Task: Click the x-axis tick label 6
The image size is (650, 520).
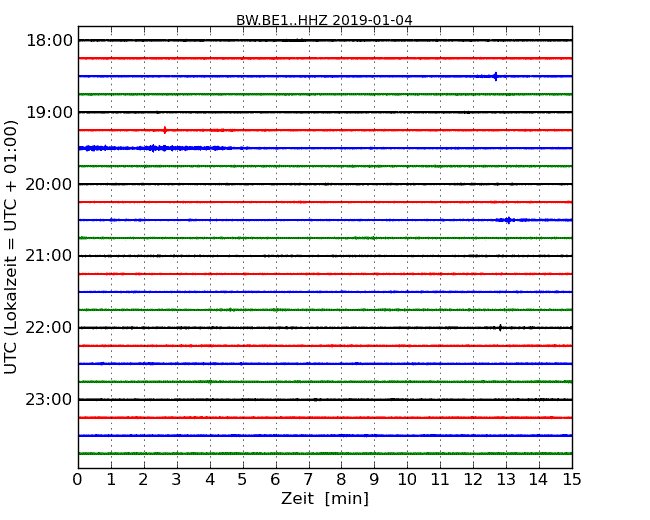Action: (275, 479)
